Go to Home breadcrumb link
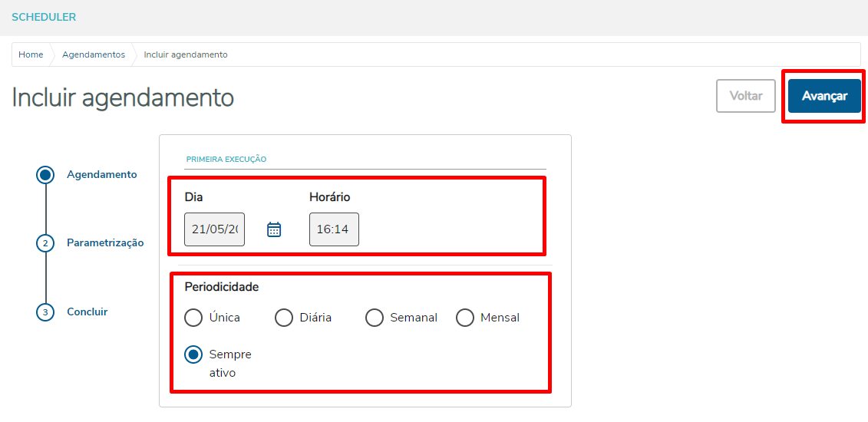The image size is (868, 422). click(31, 54)
